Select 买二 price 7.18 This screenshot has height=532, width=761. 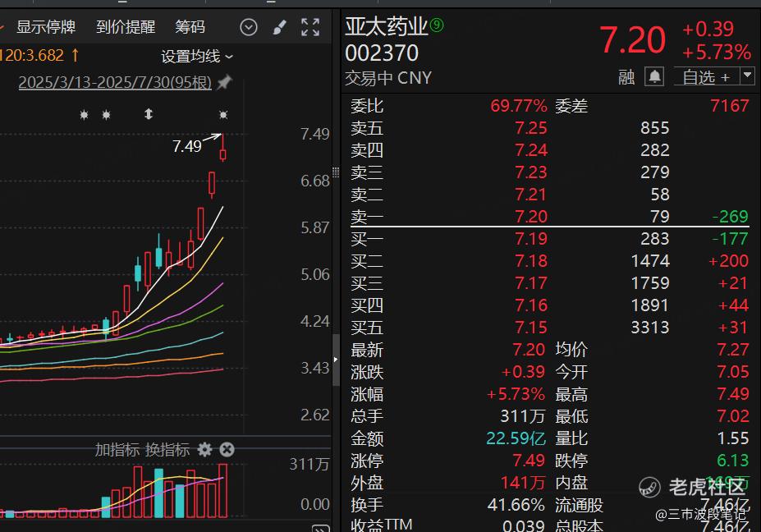click(531, 261)
